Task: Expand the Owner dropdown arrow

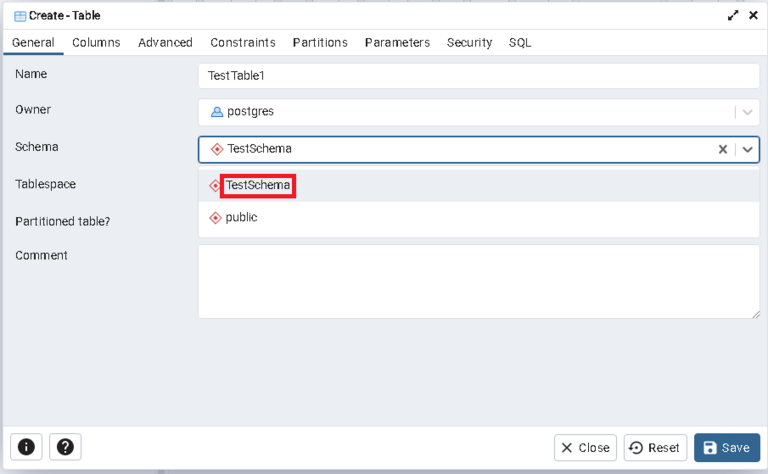Action: (x=747, y=112)
